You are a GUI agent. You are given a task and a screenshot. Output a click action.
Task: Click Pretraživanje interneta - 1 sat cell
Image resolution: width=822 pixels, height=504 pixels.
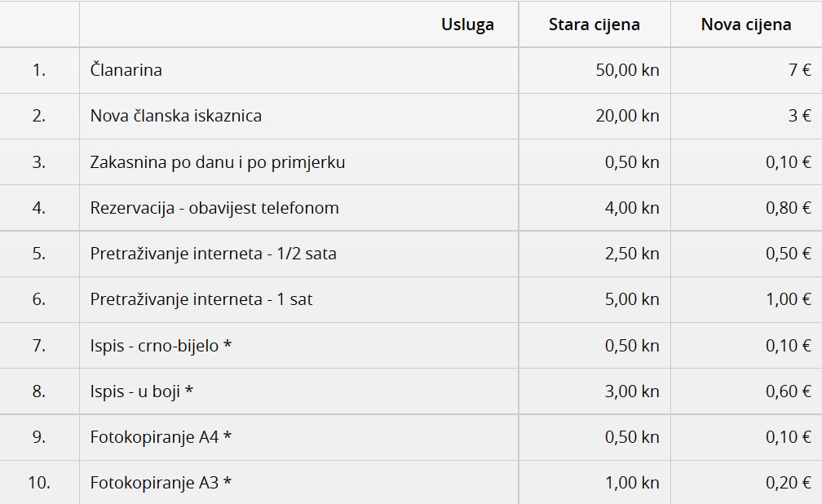[x=201, y=299]
